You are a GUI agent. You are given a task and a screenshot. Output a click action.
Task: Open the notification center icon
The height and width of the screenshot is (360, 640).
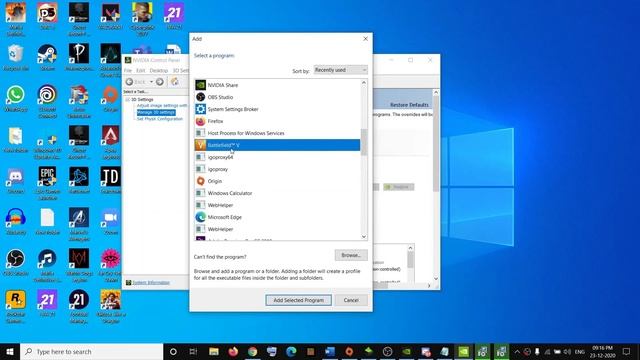[x=627, y=351]
